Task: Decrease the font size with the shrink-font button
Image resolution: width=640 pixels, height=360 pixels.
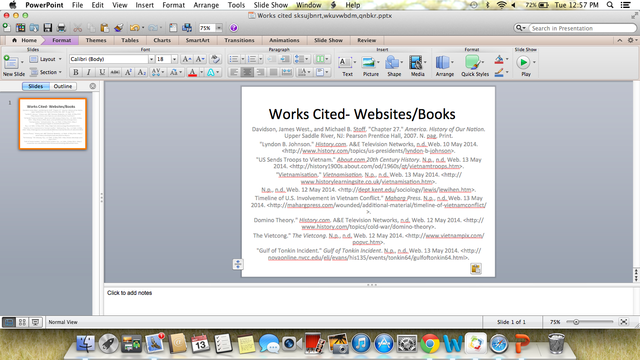Action: tap(200, 59)
